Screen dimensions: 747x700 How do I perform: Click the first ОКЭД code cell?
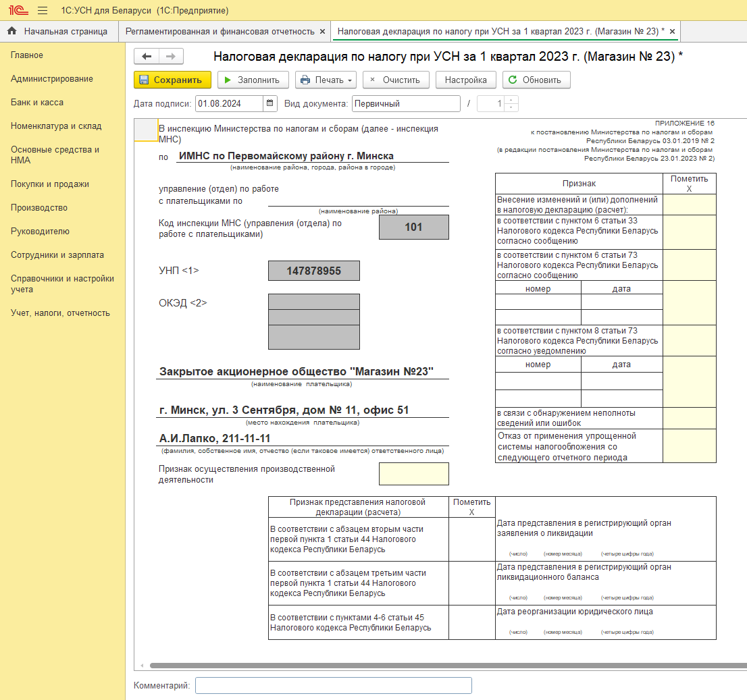tap(314, 302)
